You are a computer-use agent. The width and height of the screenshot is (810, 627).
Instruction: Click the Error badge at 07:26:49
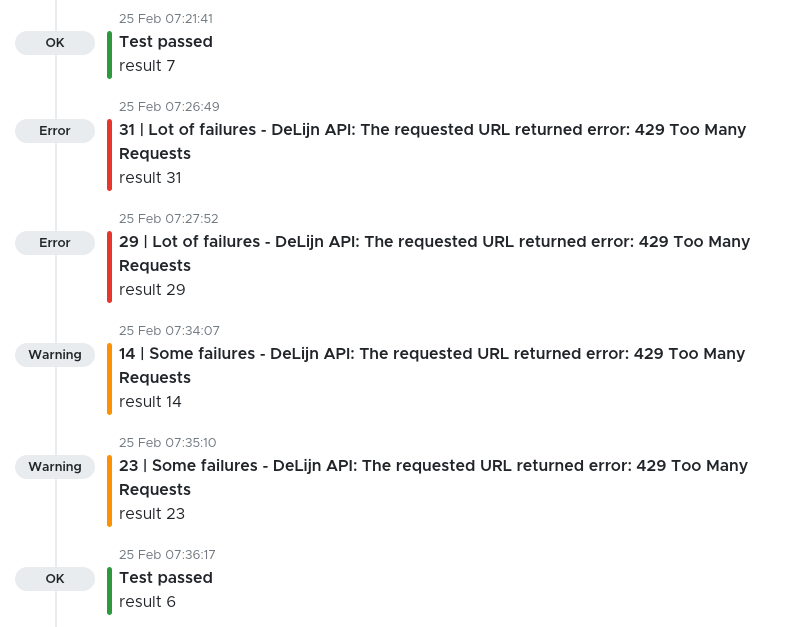point(54,131)
